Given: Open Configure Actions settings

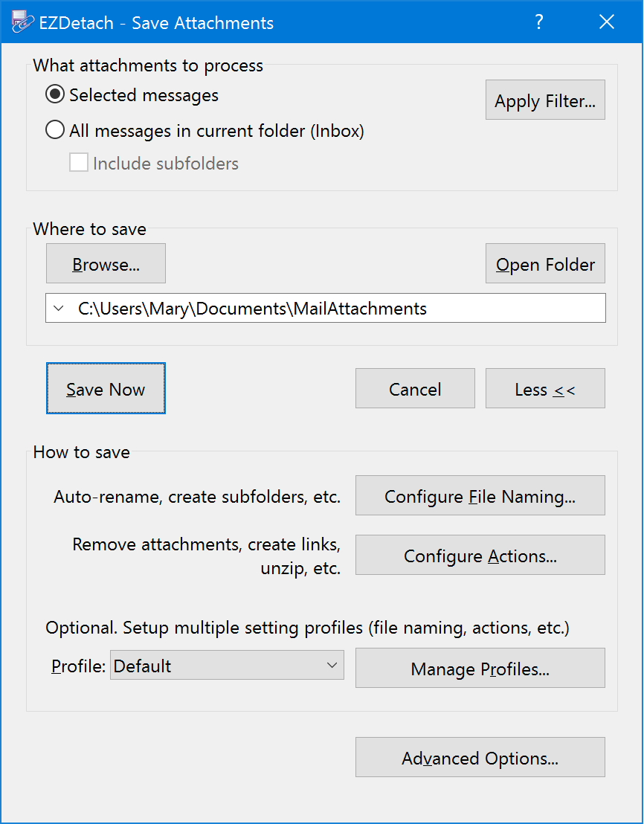Looking at the screenshot, I should [x=480, y=555].
